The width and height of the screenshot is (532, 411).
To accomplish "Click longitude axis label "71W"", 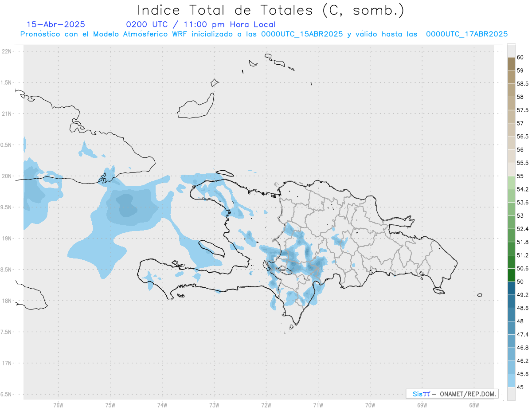I will [318, 405].
